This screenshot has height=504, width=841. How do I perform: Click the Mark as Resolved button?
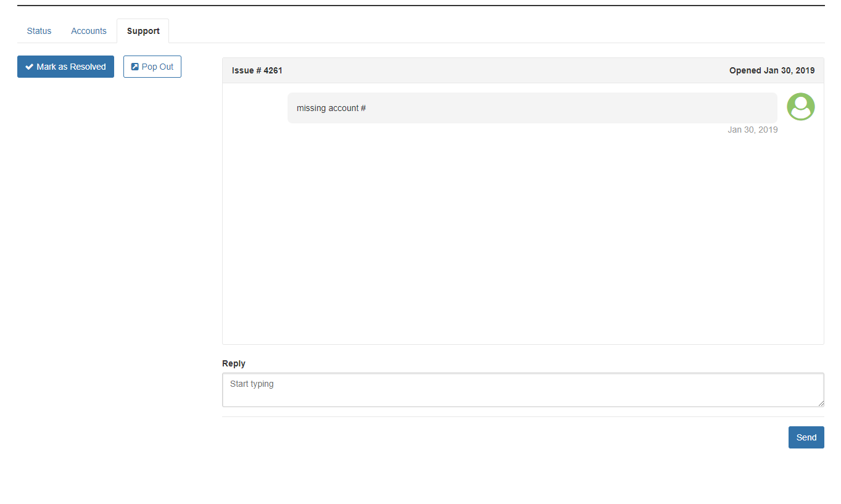[x=65, y=67]
